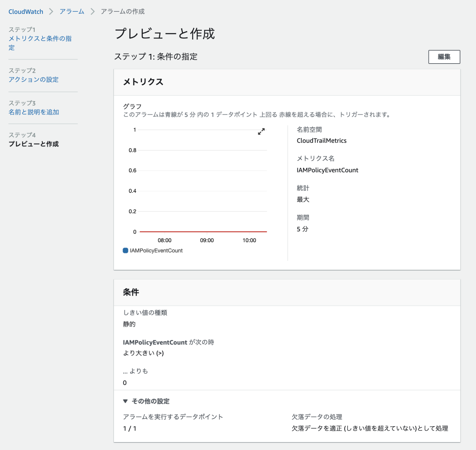Collapse the その他の設定 disclosure triangle
Viewport: 476px width, 450px height.
pos(126,401)
